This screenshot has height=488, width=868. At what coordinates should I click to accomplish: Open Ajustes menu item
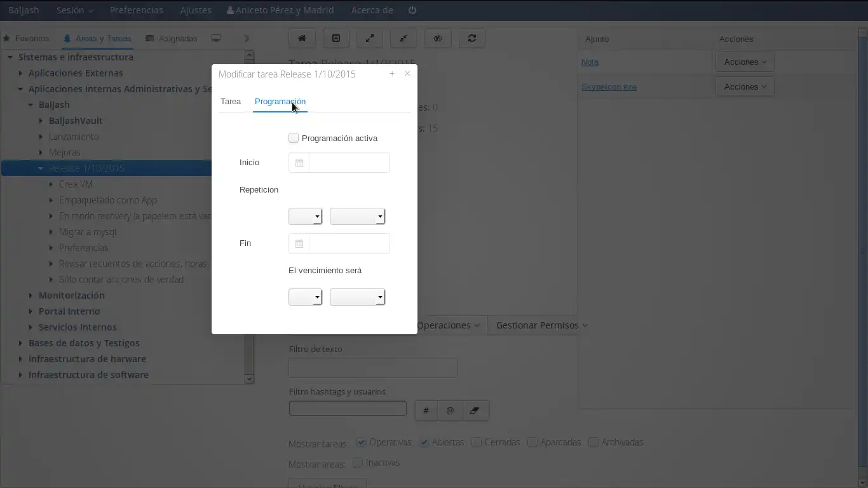[196, 10]
